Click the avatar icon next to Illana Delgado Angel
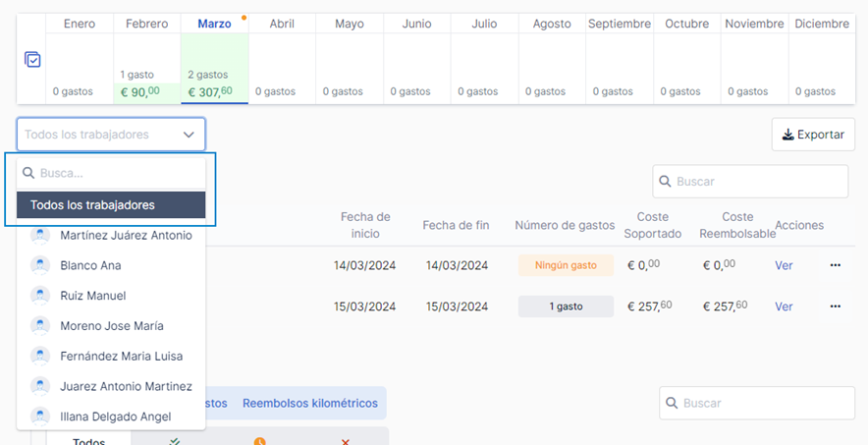This screenshot has width=868, height=445. 40,417
